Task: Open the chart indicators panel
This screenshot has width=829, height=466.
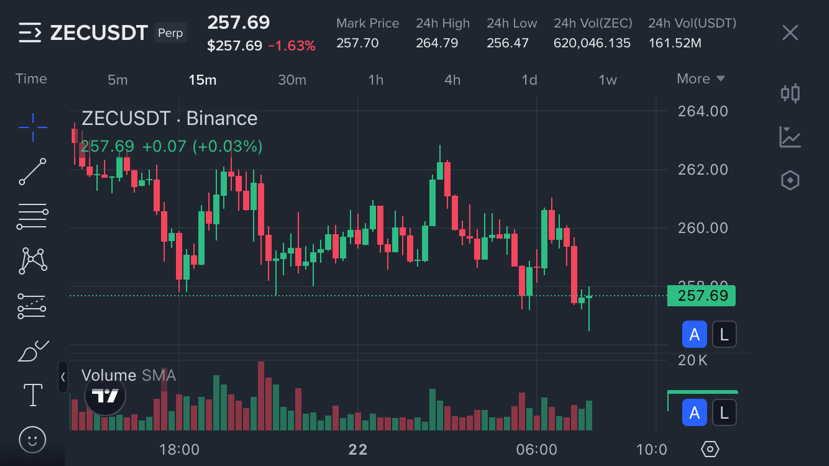Action: pyautogui.click(x=790, y=137)
